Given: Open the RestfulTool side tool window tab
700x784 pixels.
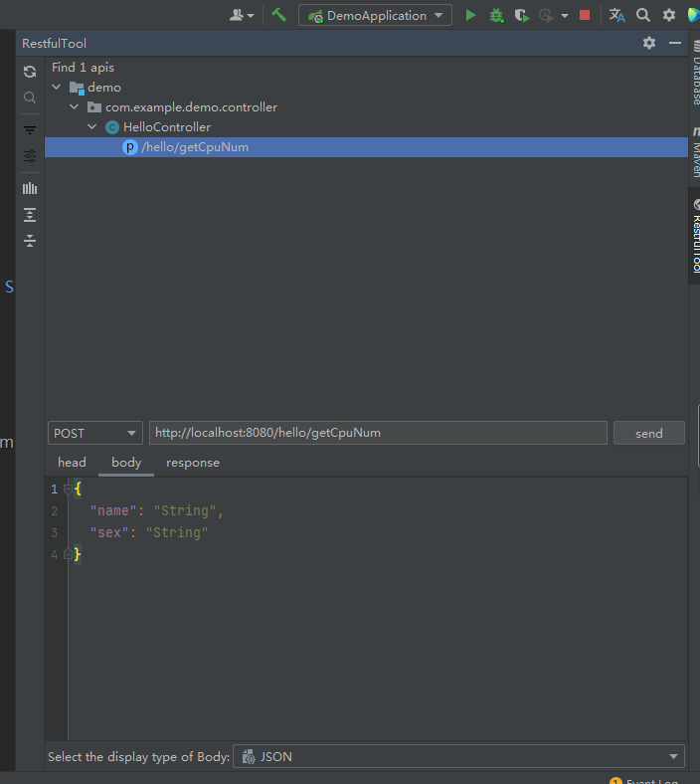Looking at the screenshot, I should (x=695, y=236).
